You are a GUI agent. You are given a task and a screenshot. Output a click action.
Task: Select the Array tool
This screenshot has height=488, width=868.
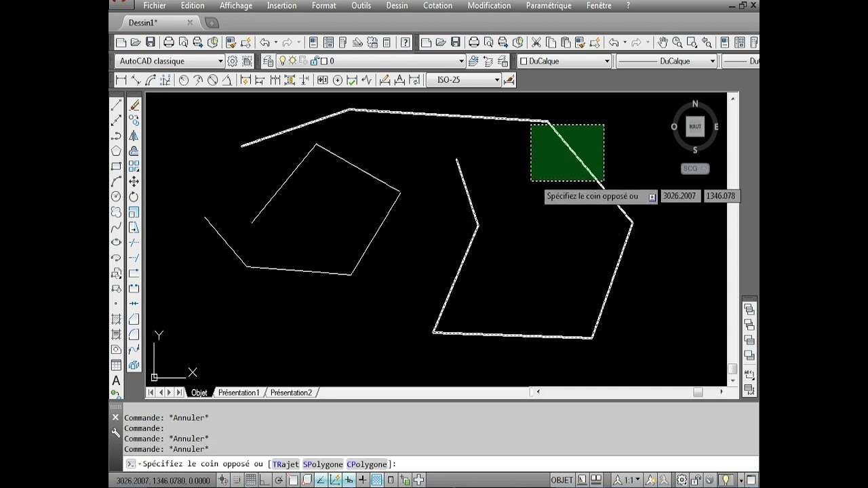tap(134, 166)
